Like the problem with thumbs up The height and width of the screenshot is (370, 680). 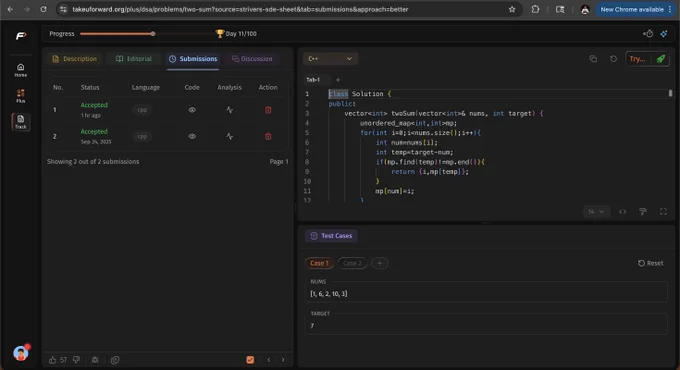[x=52, y=360]
